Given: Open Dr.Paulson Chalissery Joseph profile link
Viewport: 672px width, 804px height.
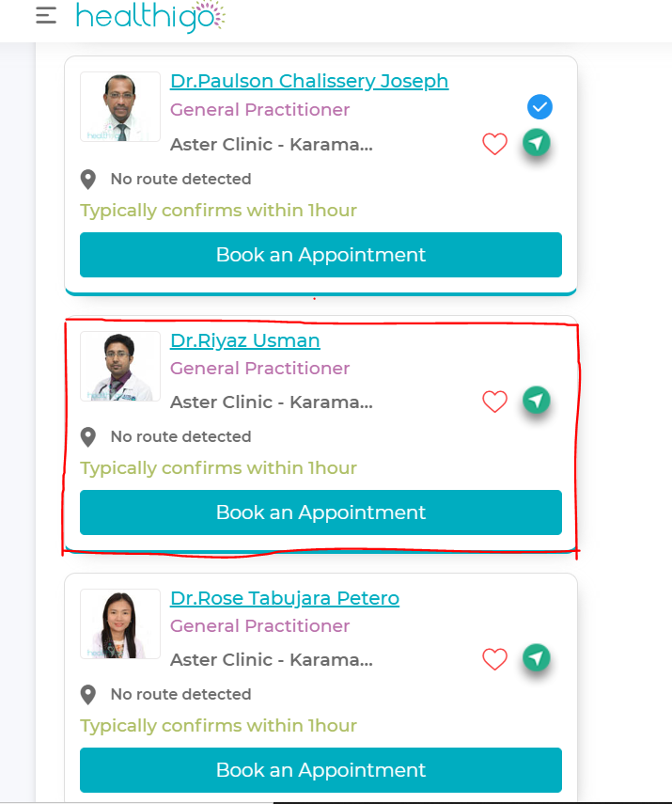Looking at the screenshot, I should point(309,81).
